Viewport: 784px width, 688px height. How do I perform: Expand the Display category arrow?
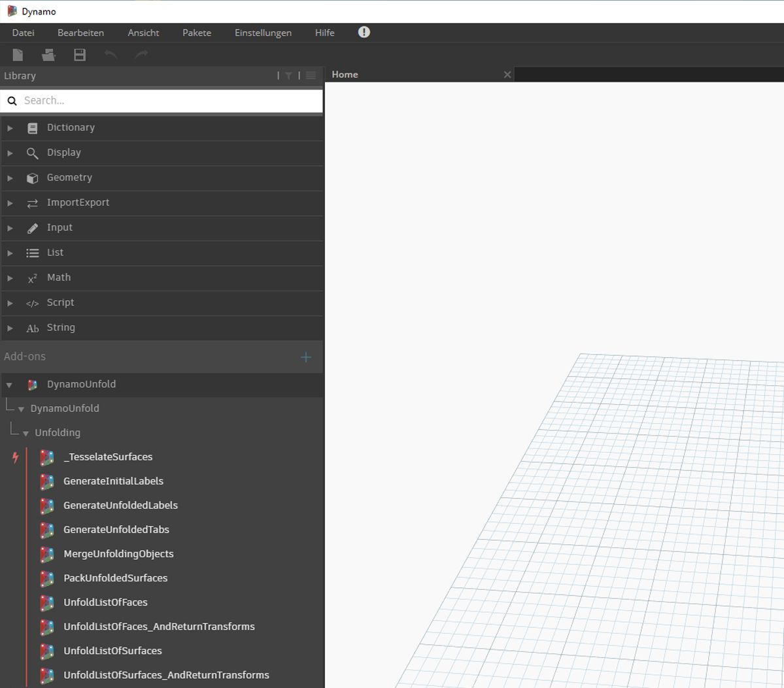pyautogui.click(x=10, y=154)
